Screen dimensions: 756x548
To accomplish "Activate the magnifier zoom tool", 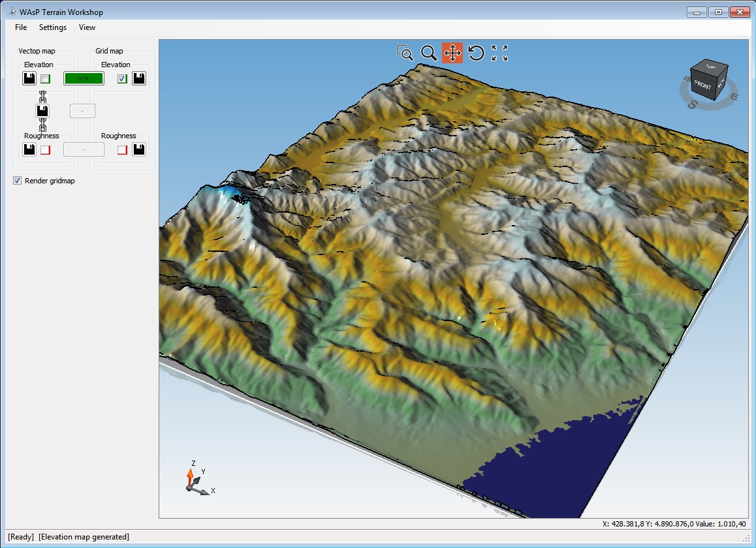I will 428,53.
